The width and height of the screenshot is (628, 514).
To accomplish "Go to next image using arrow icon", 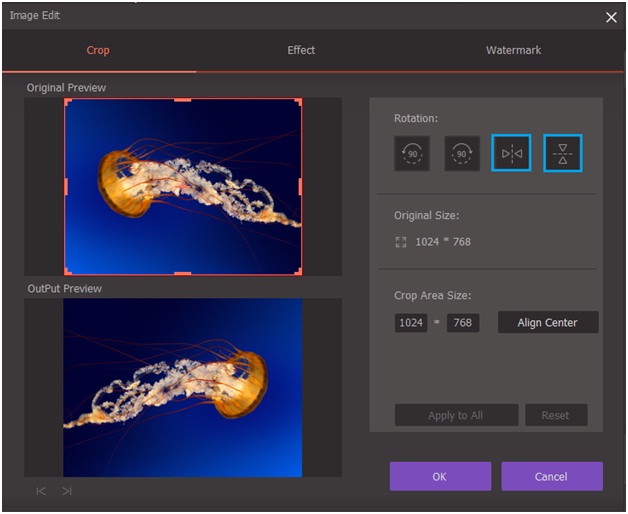I will pyautogui.click(x=67, y=491).
